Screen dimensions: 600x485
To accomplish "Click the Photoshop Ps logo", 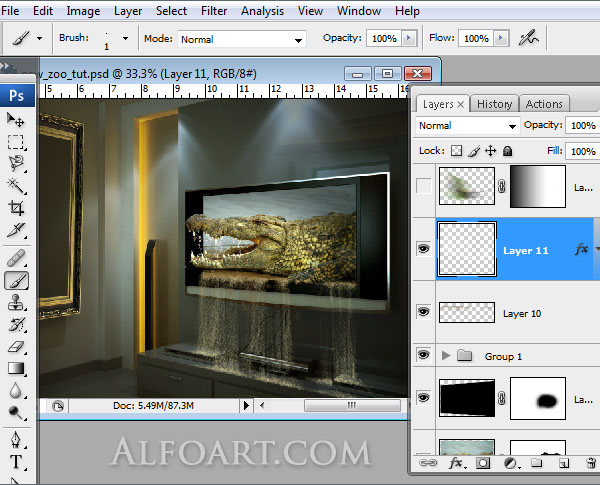I will pyautogui.click(x=17, y=95).
